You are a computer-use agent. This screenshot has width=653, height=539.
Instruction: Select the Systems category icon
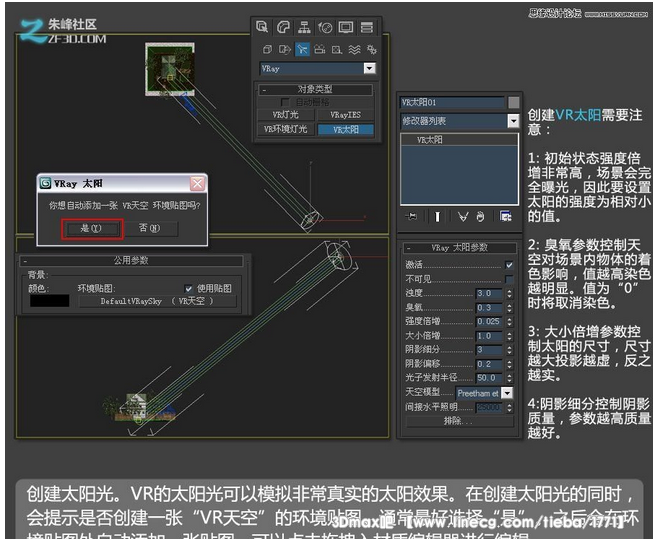point(371,50)
